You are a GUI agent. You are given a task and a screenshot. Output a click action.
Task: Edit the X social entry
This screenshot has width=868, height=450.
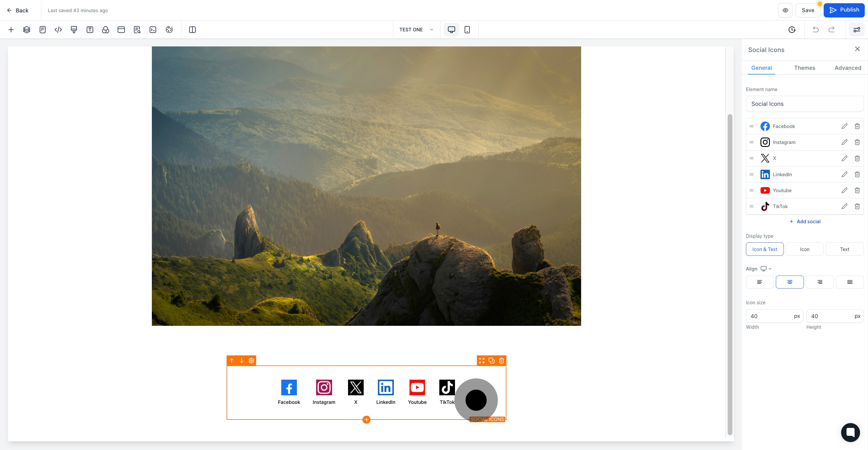coord(844,158)
